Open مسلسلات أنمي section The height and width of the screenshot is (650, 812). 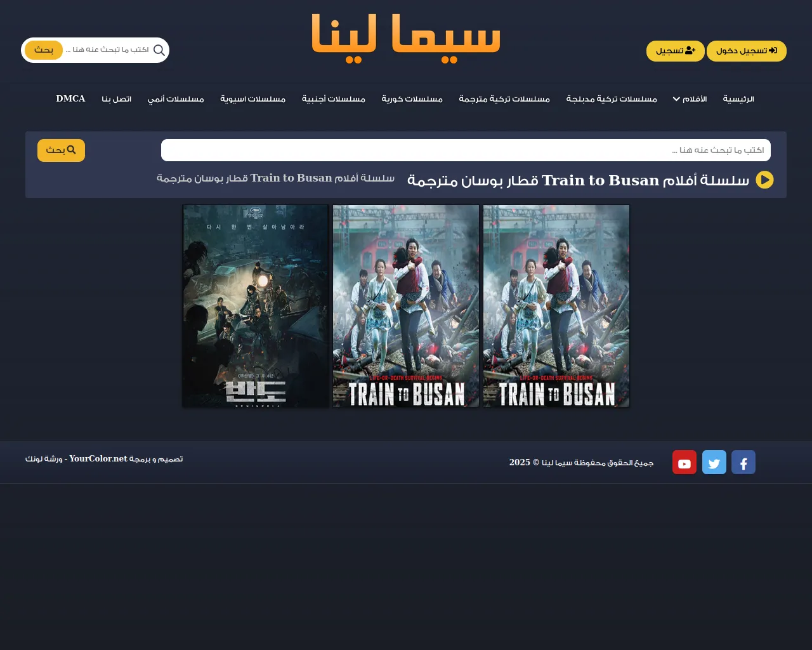click(176, 99)
